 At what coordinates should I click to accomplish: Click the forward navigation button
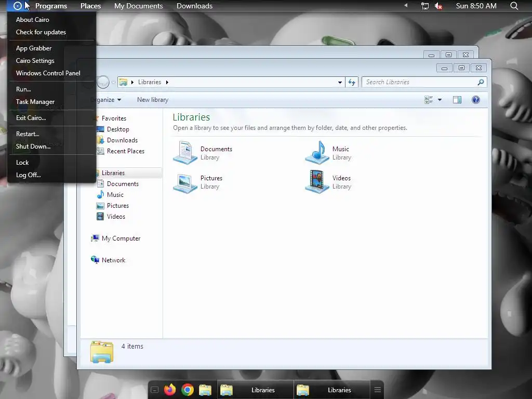pyautogui.click(x=103, y=82)
